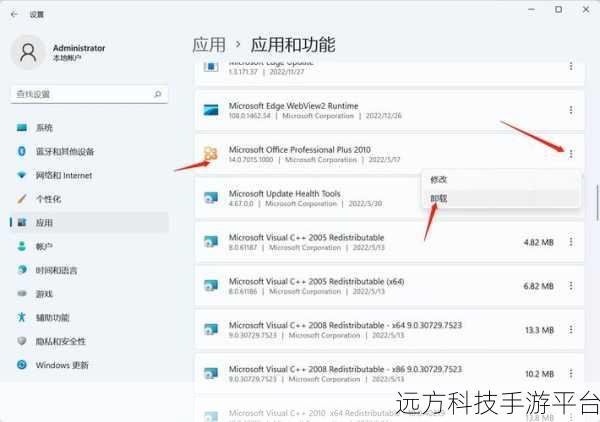Click the Administrator user name

click(x=79, y=48)
